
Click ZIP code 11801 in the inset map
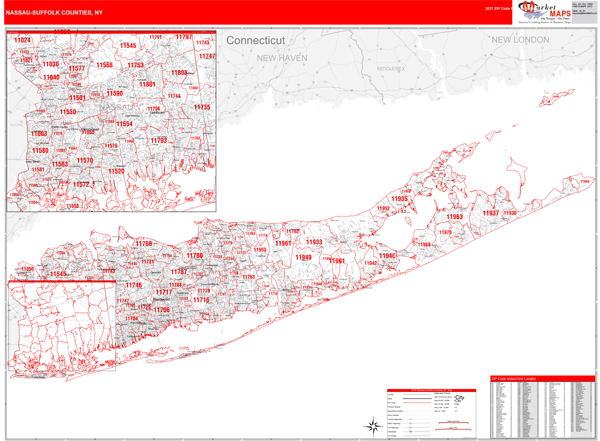pos(148,85)
